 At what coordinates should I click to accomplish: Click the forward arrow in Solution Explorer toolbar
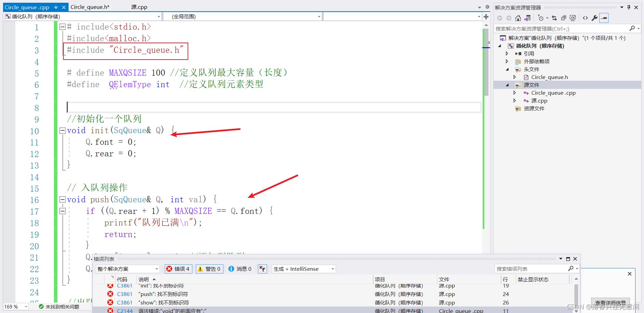coord(509,18)
